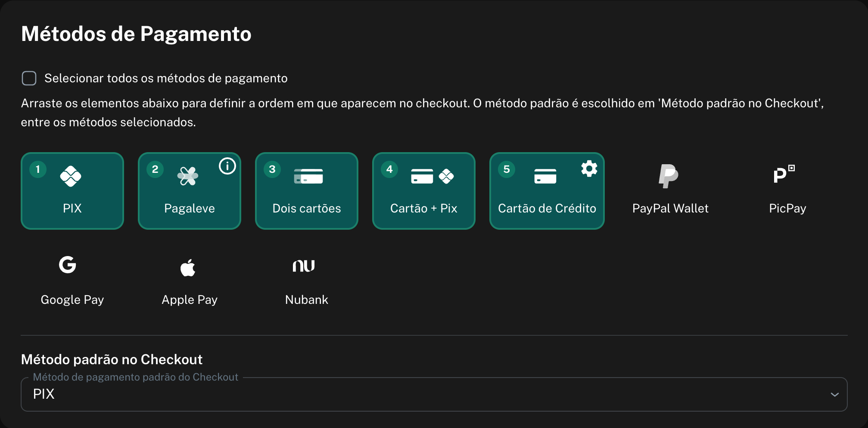Expand default checkout method dropdown arrow
Image resolution: width=868 pixels, height=428 pixels.
834,394
